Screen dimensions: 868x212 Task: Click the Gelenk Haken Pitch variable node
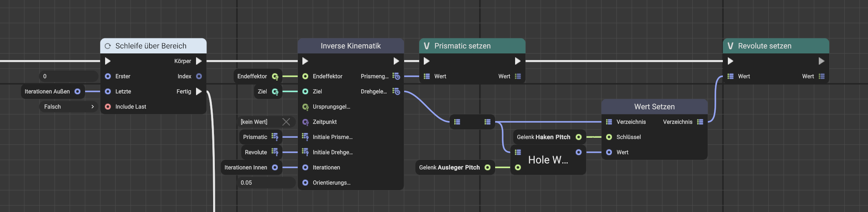(543, 137)
